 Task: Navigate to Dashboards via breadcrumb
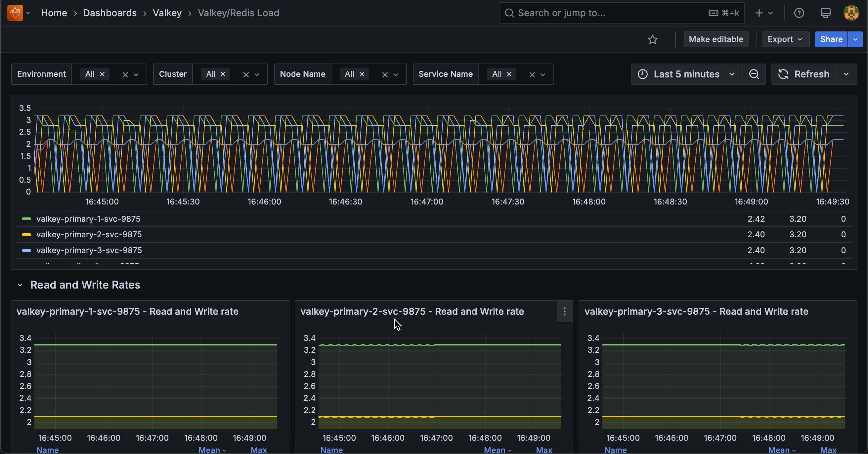click(x=110, y=13)
